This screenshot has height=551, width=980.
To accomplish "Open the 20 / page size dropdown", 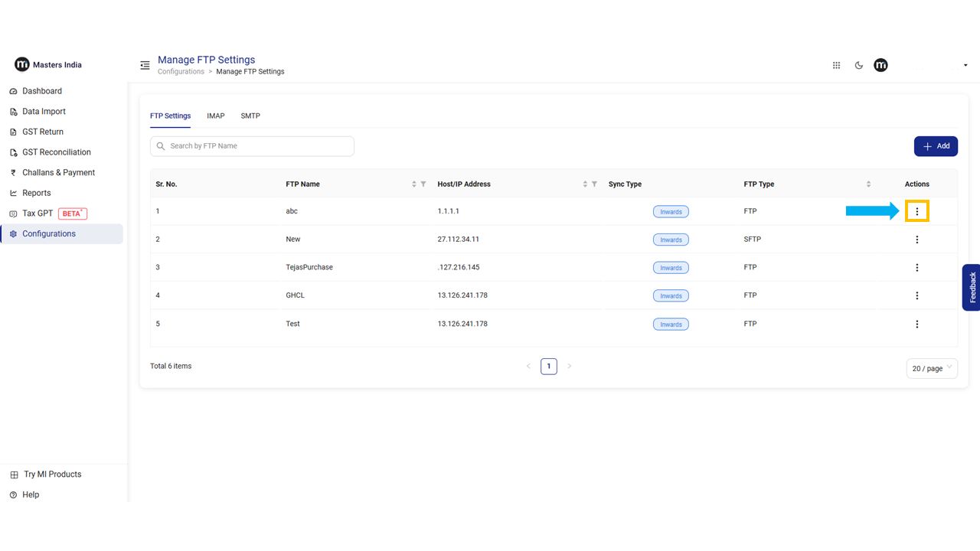I will coord(931,368).
